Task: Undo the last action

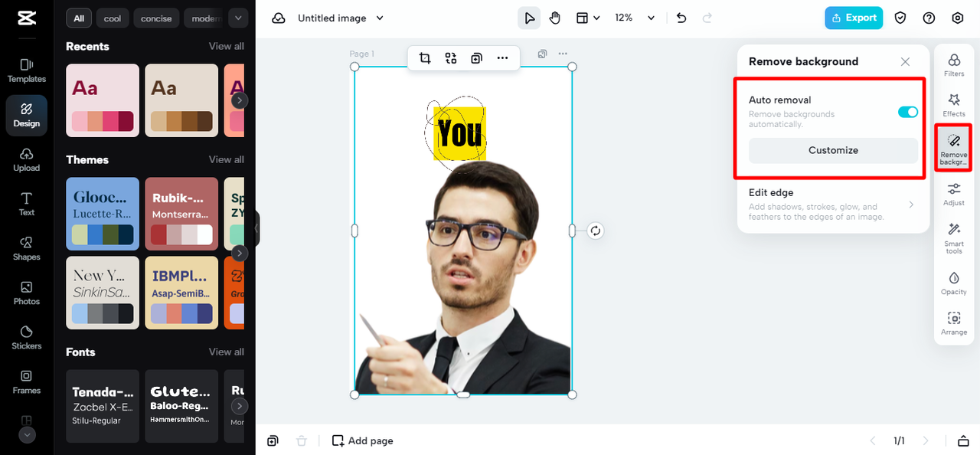Action: click(681, 18)
